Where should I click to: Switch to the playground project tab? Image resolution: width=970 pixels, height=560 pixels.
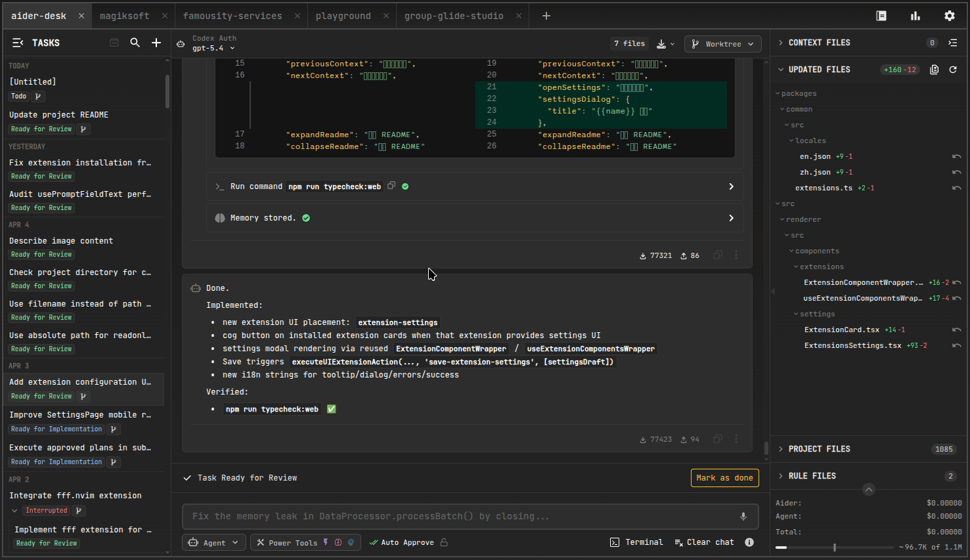[343, 16]
